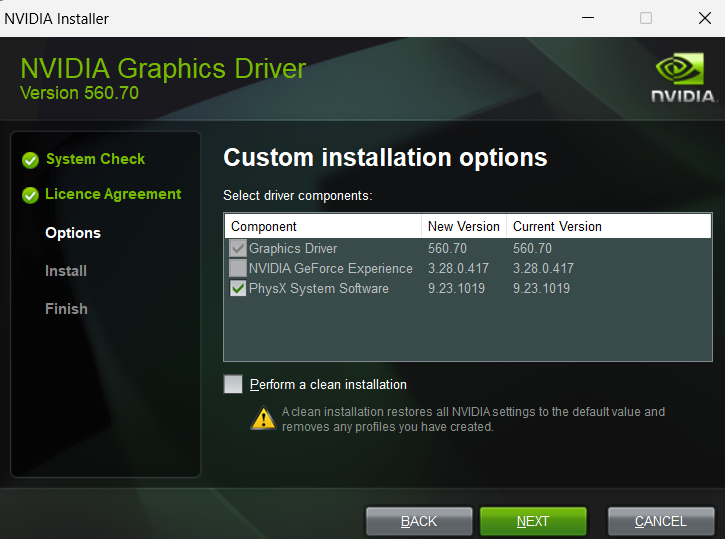The image size is (725, 539).
Task: Click new version 3.28.0.417 for GeForce Experience
Action: pyautogui.click(x=458, y=269)
